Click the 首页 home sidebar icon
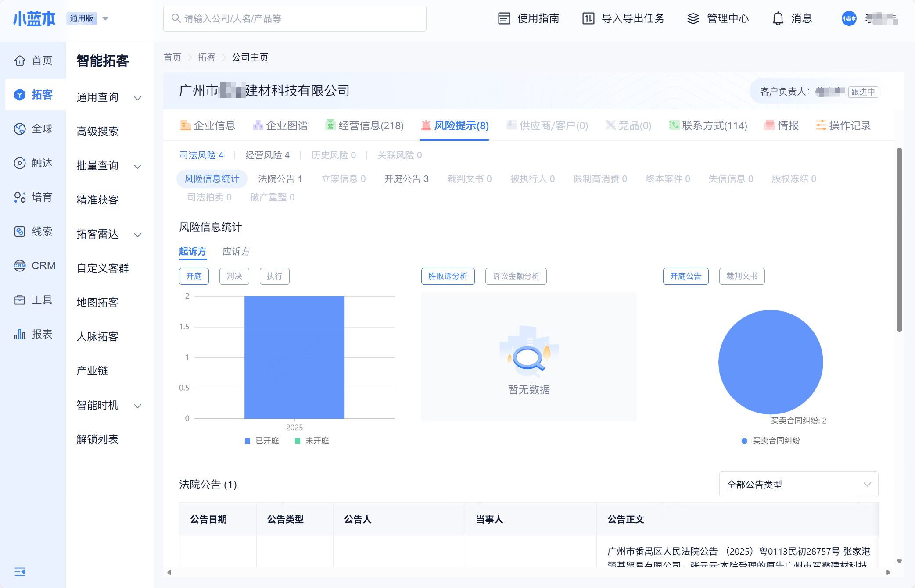The width and height of the screenshot is (915, 588). click(x=20, y=61)
